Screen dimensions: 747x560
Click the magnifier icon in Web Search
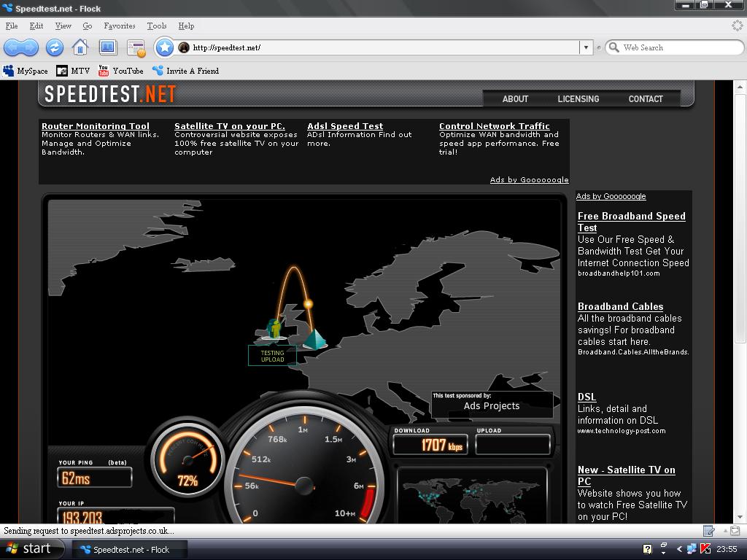pyautogui.click(x=614, y=47)
